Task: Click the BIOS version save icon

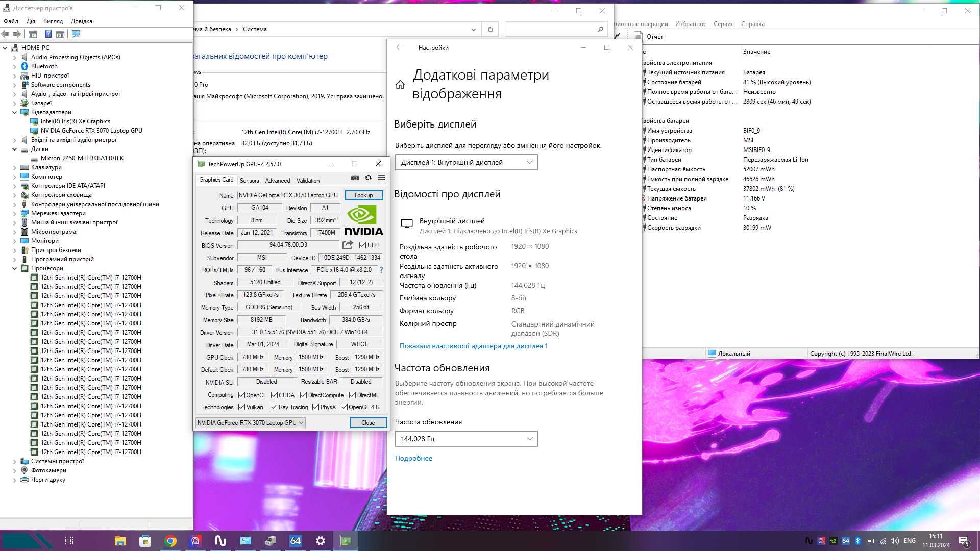Action: pos(348,244)
